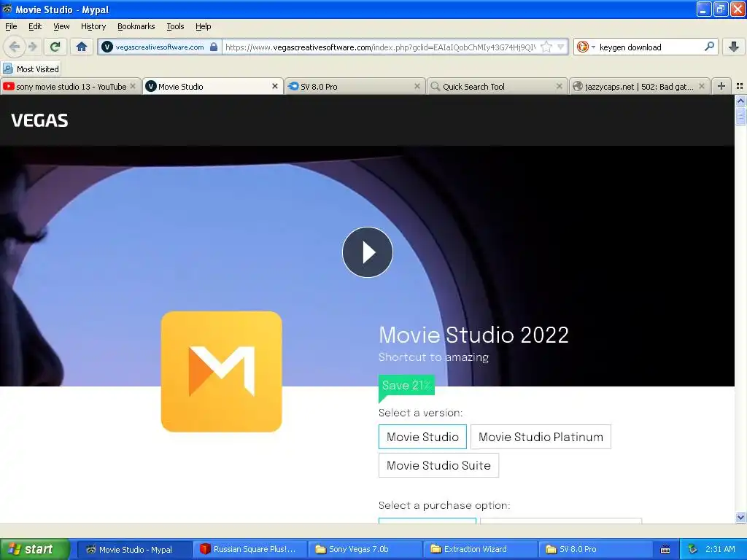The image size is (747, 560).
Task: Select the Movie Studio Suite version
Action: [x=438, y=465]
